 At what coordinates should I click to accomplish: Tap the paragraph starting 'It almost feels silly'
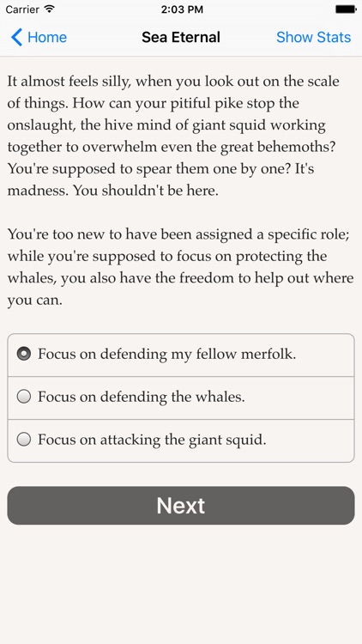pos(173,136)
